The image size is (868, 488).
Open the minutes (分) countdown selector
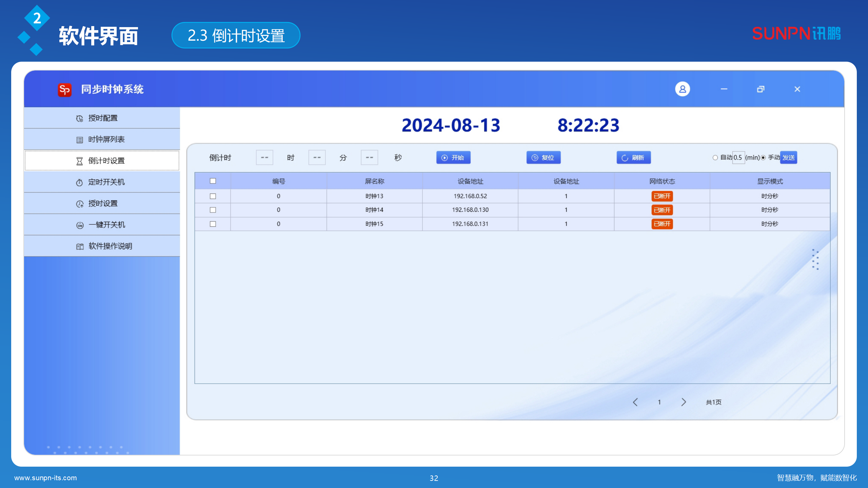click(x=317, y=157)
